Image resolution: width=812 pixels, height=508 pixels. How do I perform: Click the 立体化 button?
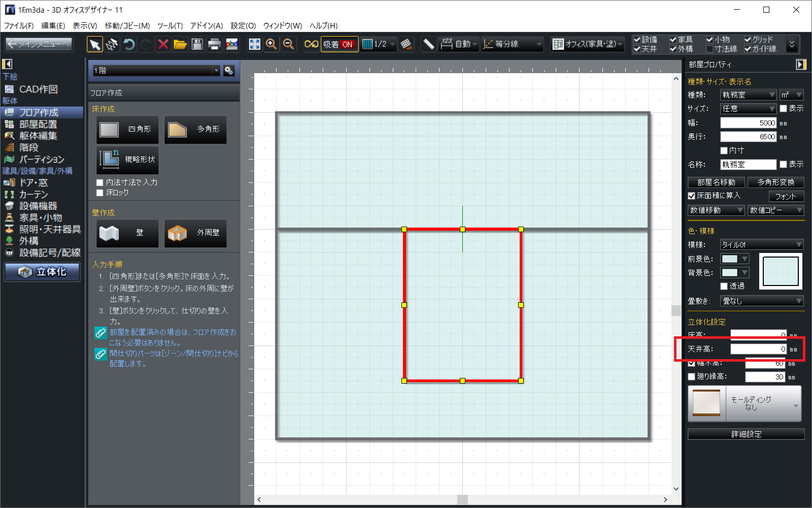tap(43, 272)
